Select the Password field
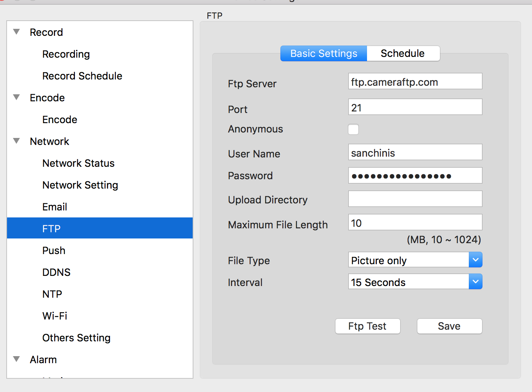Screen dimensions: 532x392 415,176
